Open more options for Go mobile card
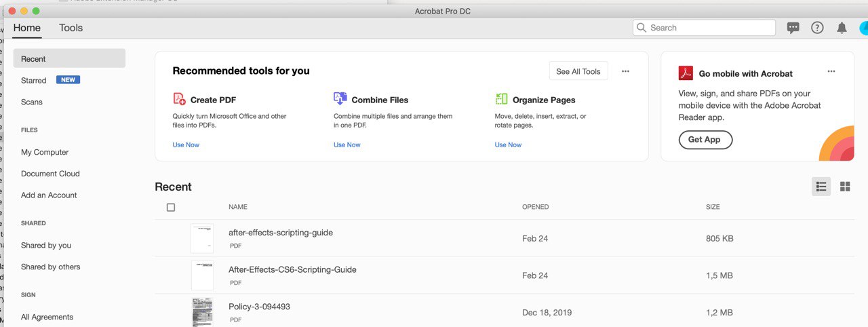 (831, 71)
